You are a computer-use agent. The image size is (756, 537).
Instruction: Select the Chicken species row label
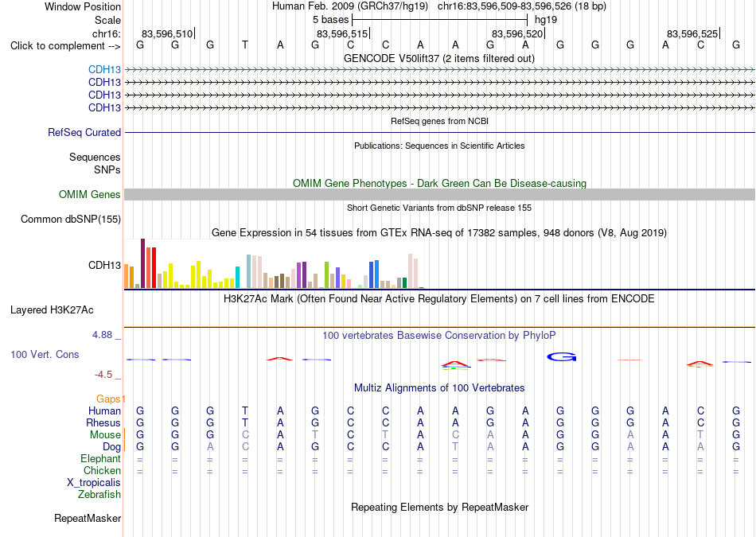click(102, 470)
